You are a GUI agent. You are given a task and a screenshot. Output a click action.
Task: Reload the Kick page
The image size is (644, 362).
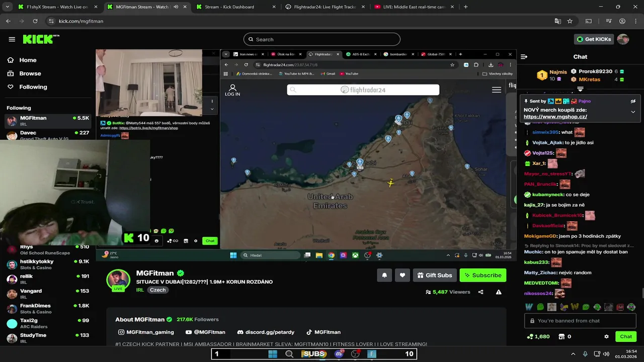pyautogui.click(x=35, y=21)
